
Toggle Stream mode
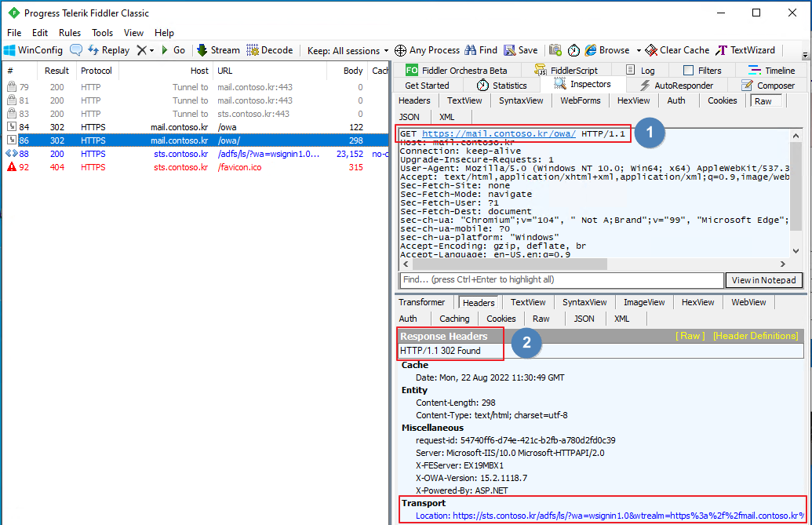pos(219,50)
